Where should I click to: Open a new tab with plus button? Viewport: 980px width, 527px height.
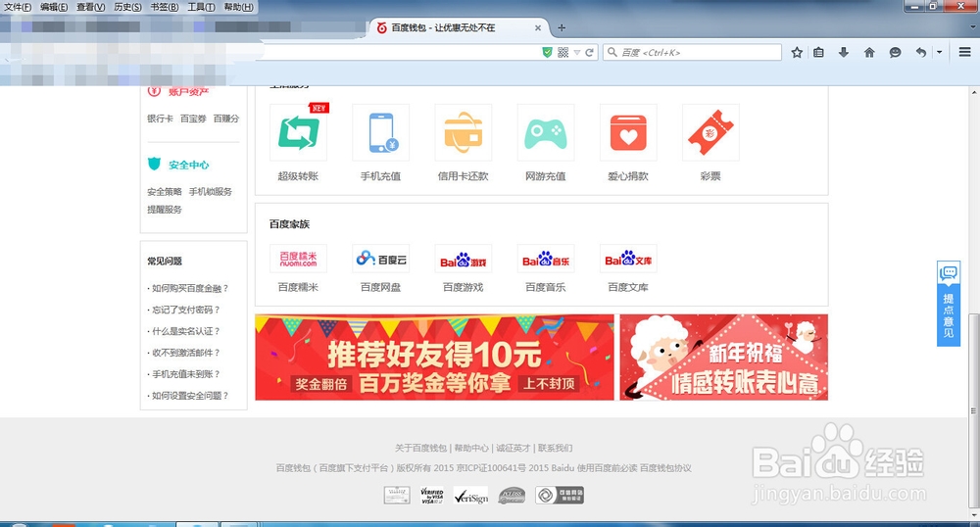[x=562, y=27]
